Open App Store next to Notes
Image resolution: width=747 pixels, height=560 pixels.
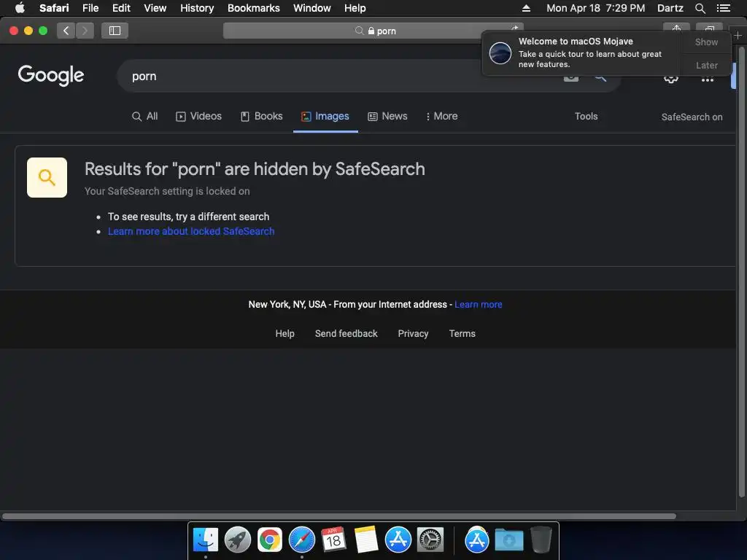pos(398,540)
